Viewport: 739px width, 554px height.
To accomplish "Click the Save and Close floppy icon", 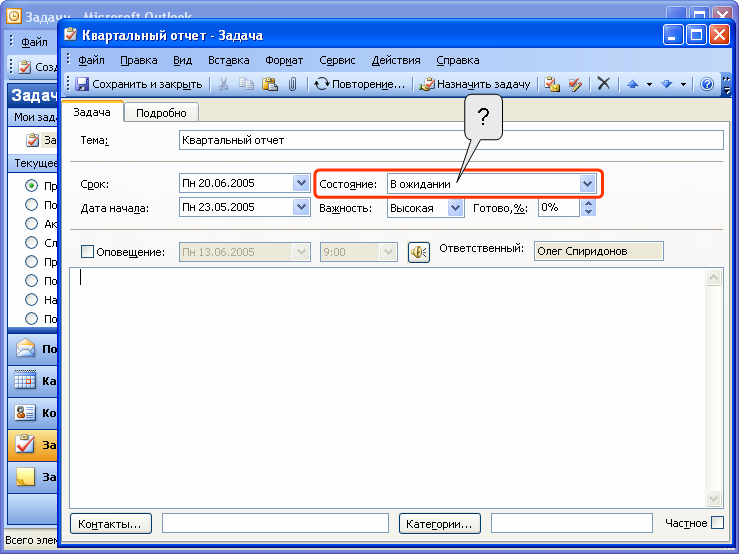I will tap(83, 85).
